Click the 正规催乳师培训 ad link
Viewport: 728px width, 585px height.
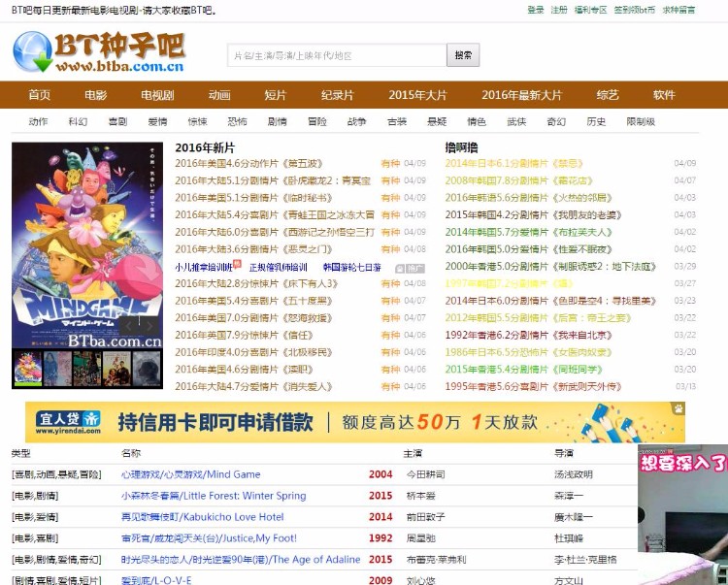click(x=279, y=267)
